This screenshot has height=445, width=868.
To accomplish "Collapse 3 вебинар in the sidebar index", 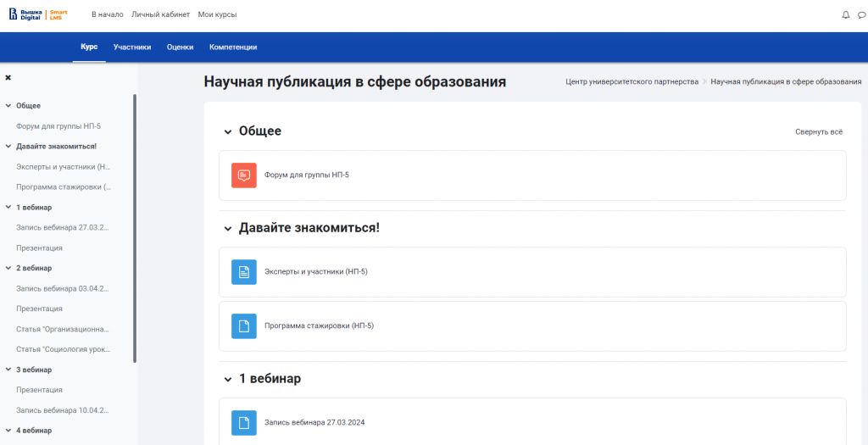I will tap(8, 370).
